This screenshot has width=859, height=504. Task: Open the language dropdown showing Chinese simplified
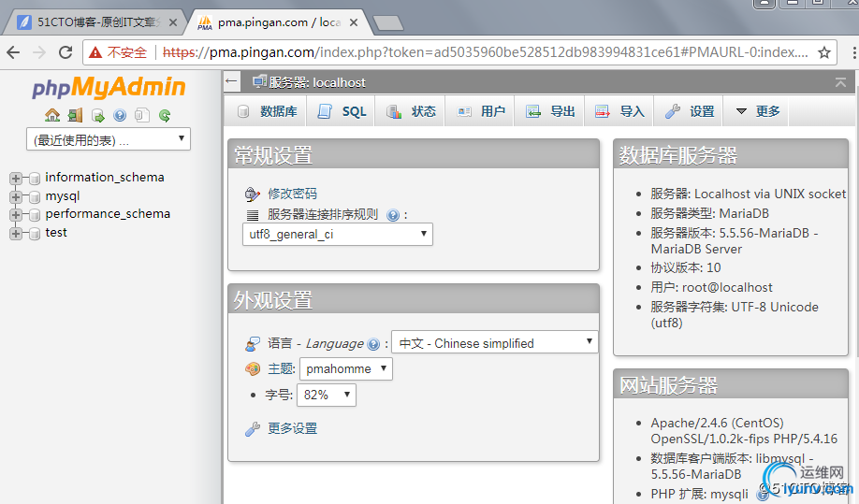(x=495, y=342)
